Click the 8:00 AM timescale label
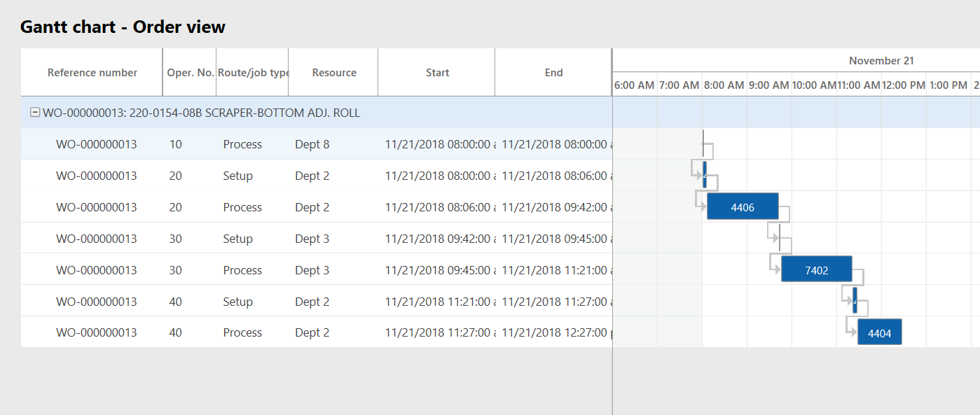 click(724, 85)
